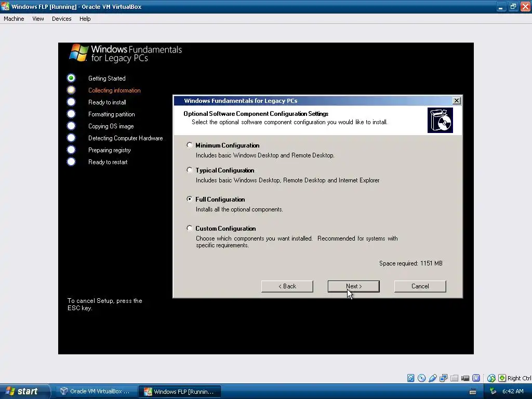Click the 'Detecting Computer Hardware' step text

pos(126,138)
